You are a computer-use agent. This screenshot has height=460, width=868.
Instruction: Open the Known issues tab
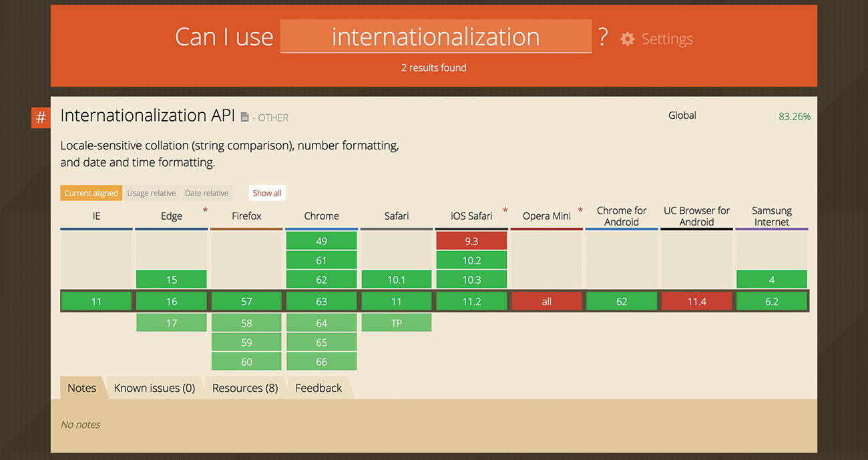click(x=153, y=387)
